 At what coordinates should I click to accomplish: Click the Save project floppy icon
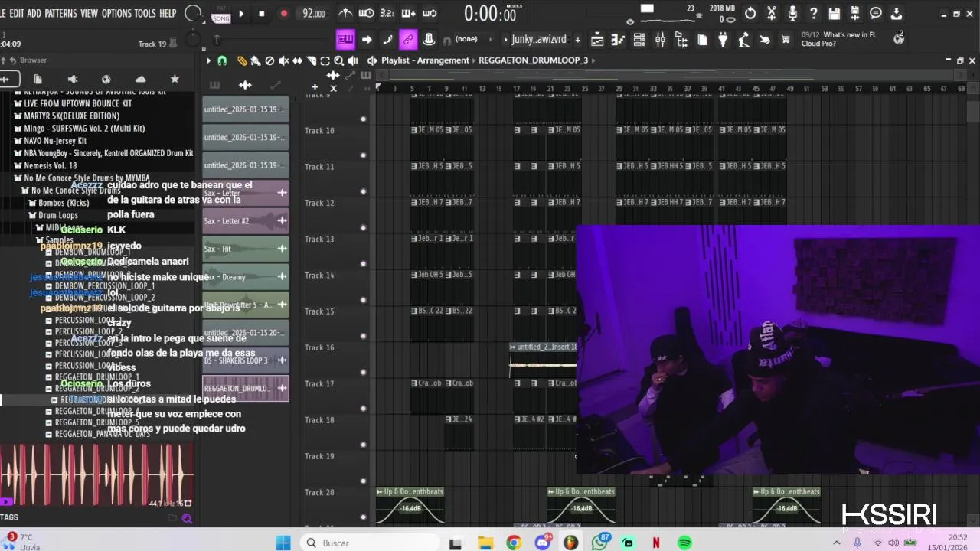point(835,14)
